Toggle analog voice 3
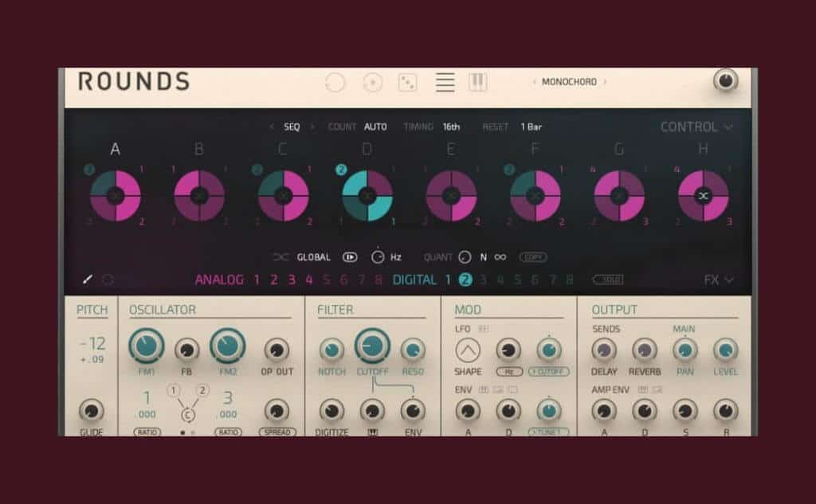Image resolution: width=816 pixels, height=504 pixels. point(292,279)
